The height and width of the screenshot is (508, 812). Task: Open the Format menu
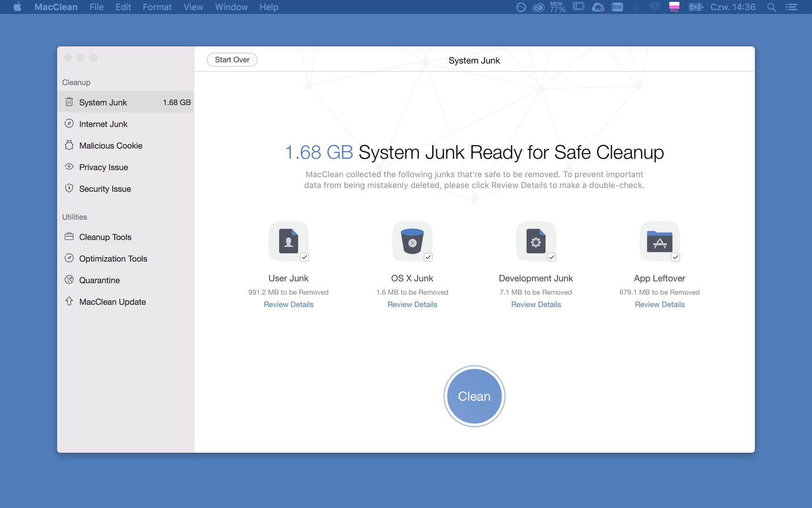[157, 7]
